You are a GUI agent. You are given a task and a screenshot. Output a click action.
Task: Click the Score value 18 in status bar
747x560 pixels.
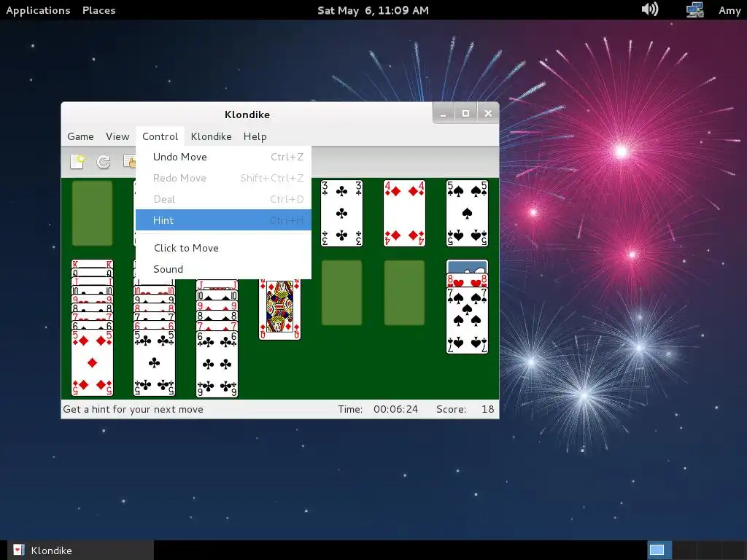(x=487, y=409)
